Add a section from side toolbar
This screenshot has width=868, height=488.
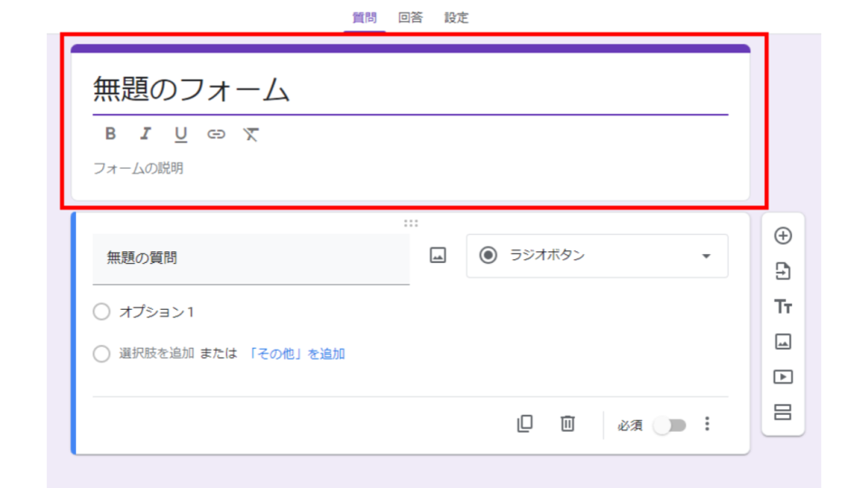pyautogui.click(x=783, y=412)
